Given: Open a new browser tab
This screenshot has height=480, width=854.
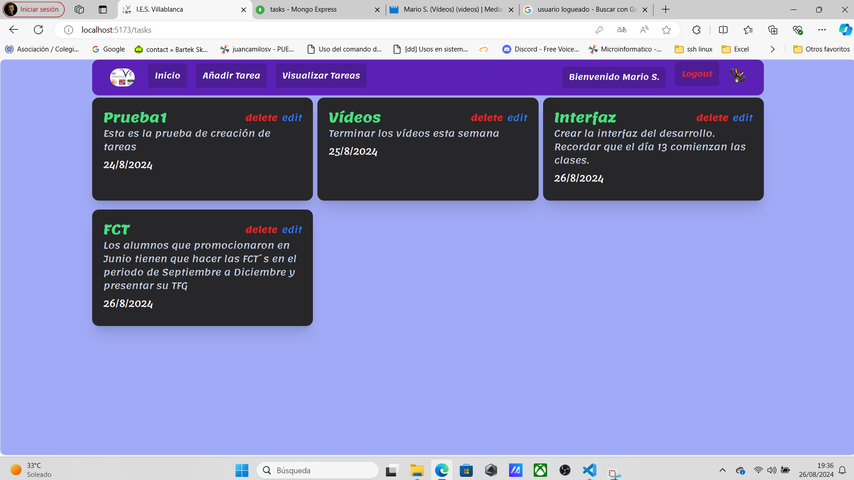Looking at the screenshot, I should coord(666,9).
